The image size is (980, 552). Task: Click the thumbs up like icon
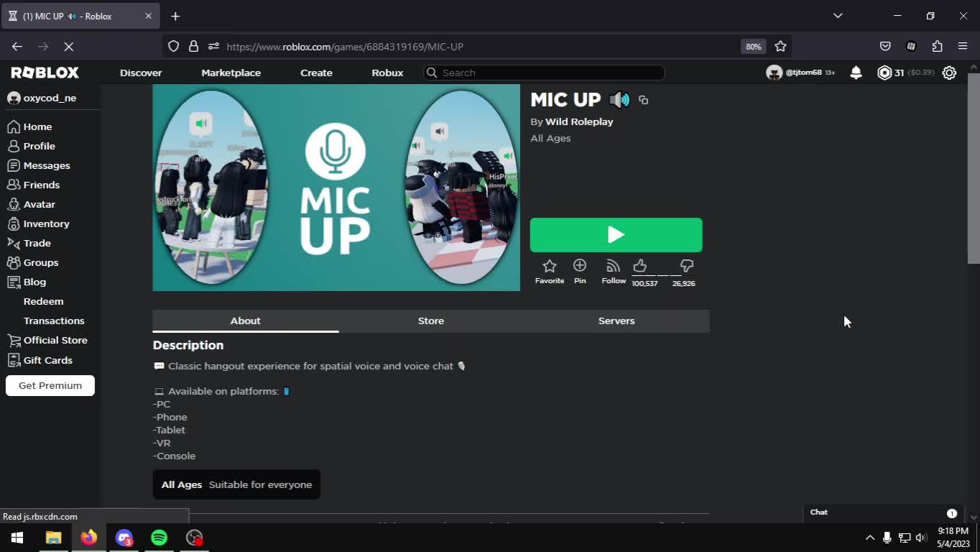pos(639,266)
